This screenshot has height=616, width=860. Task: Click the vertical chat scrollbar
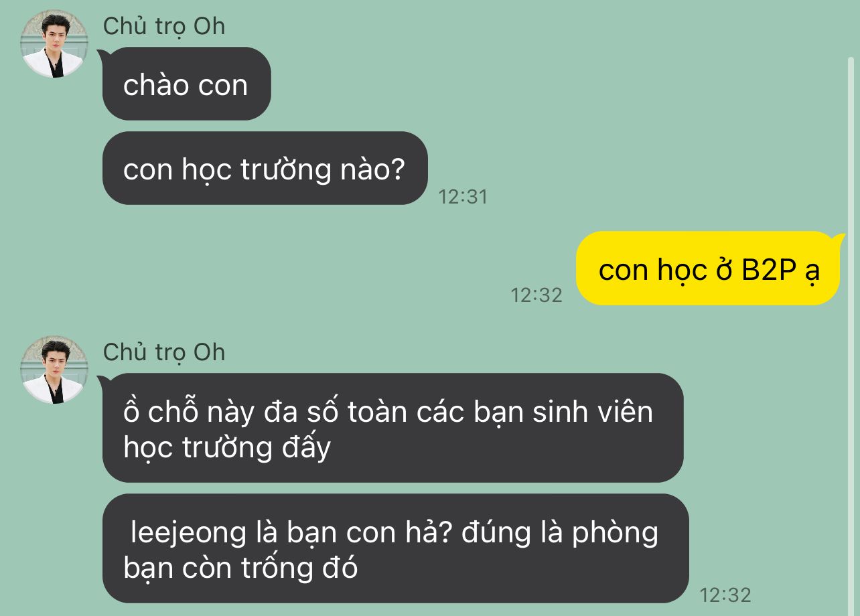point(851,335)
